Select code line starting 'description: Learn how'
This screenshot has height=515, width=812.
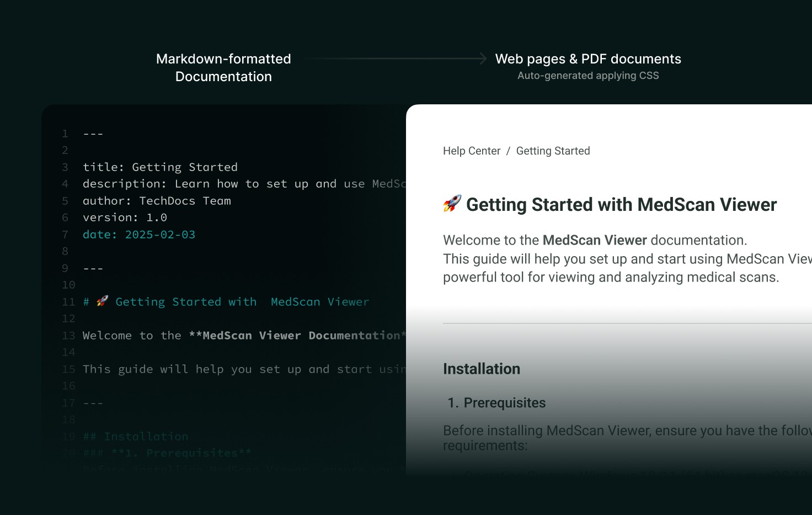coord(244,184)
